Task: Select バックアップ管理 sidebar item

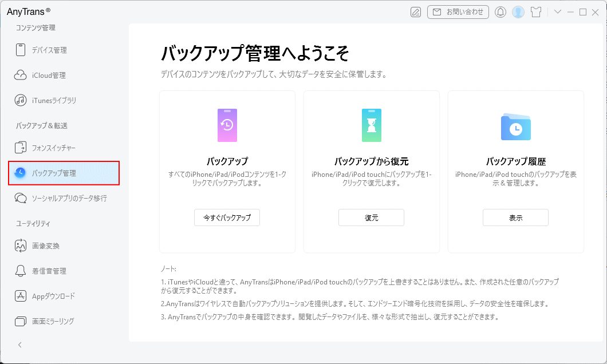Action: [x=64, y=173]
